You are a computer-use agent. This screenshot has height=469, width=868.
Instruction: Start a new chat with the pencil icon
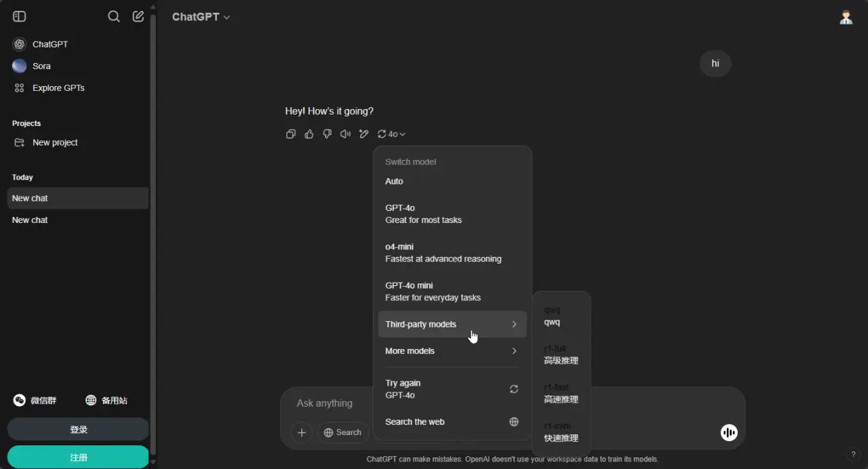[138, 16]
